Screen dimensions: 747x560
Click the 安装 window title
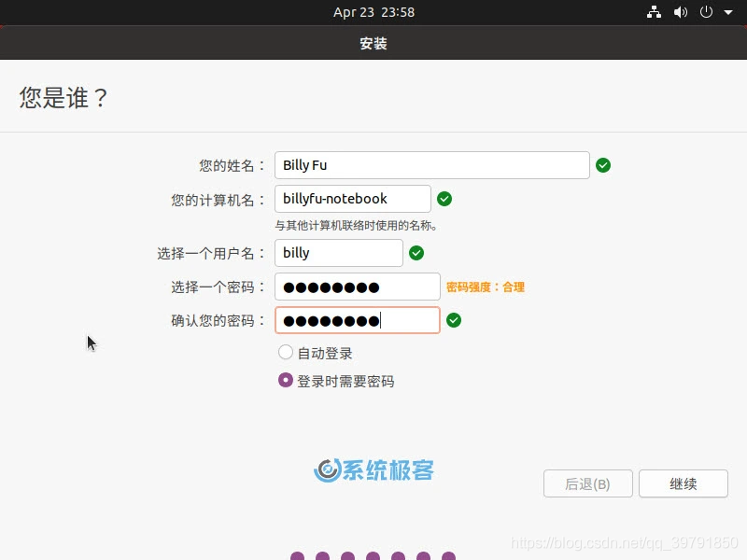[373, 43]
